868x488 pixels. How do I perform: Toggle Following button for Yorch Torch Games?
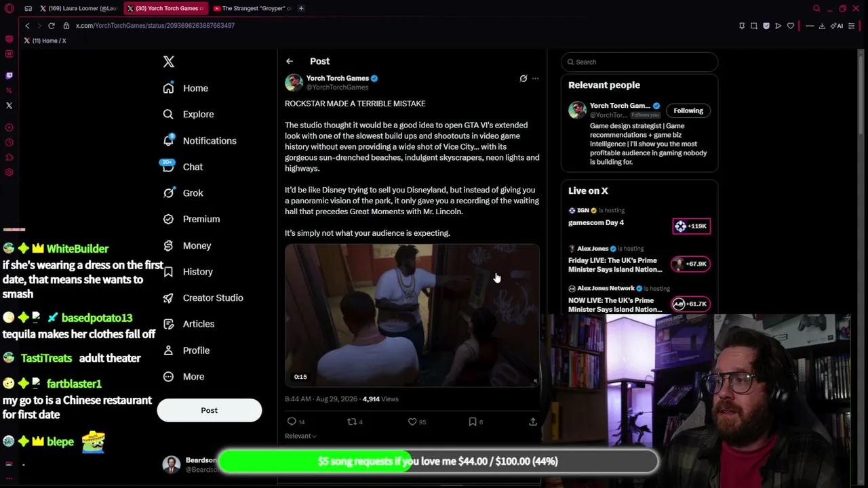coord(688,110)
